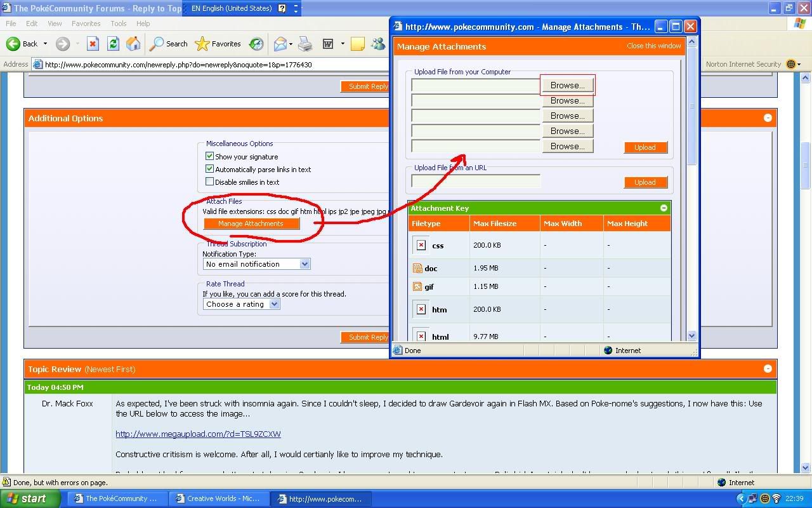Click the Mail envelope toolbar icon
This screenshot has height=508, width=812.
pyautogui.click(x=280, y=44)
